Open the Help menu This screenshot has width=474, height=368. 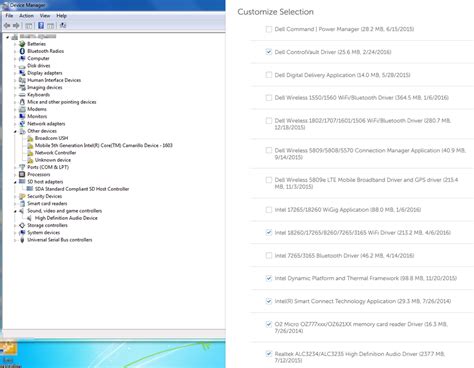61,16
